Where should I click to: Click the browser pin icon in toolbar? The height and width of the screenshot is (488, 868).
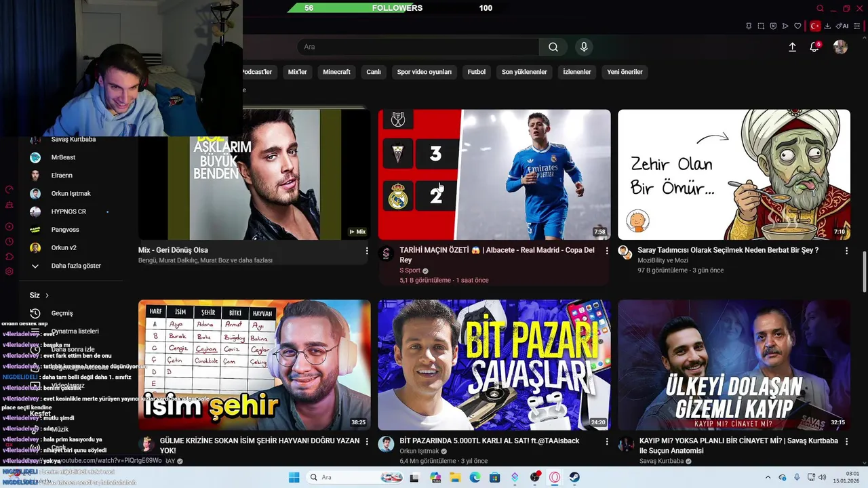coord(749,26)
